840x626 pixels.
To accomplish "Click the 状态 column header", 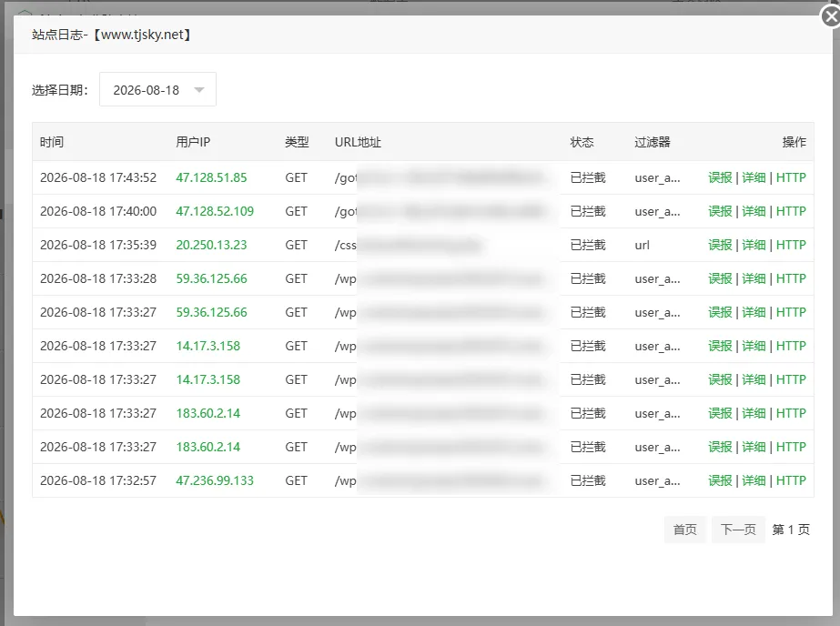I will [x=582, y=142].
